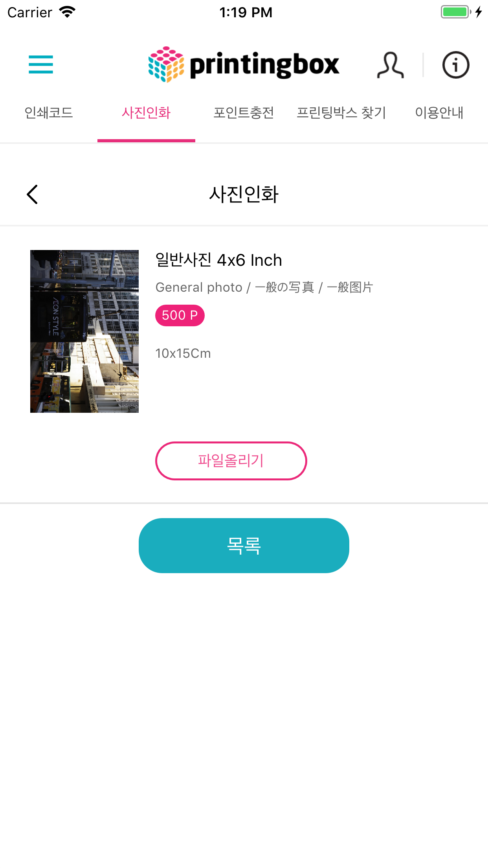Image resolution: width=488 pixels, height=868 pixels.
Task: Go back with the left chevron
Action: pyautogui.click(x=32, y=194)
